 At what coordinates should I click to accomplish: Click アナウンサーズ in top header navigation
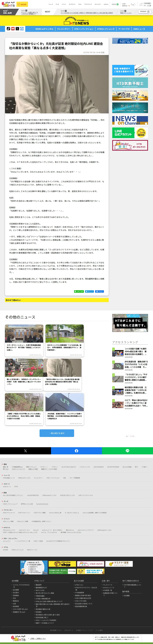[x=88, y=4]
